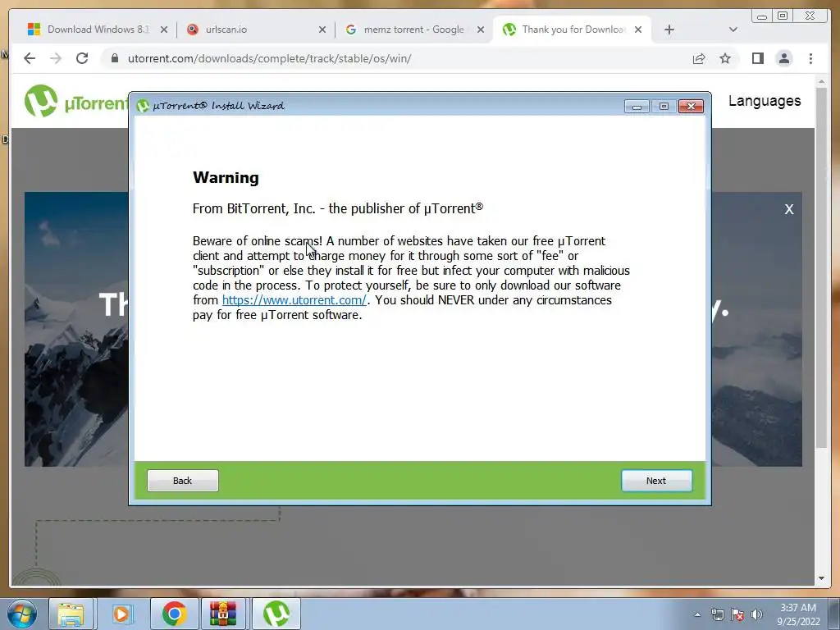Click the page vertical scrollbar thumb

(821, 267)
